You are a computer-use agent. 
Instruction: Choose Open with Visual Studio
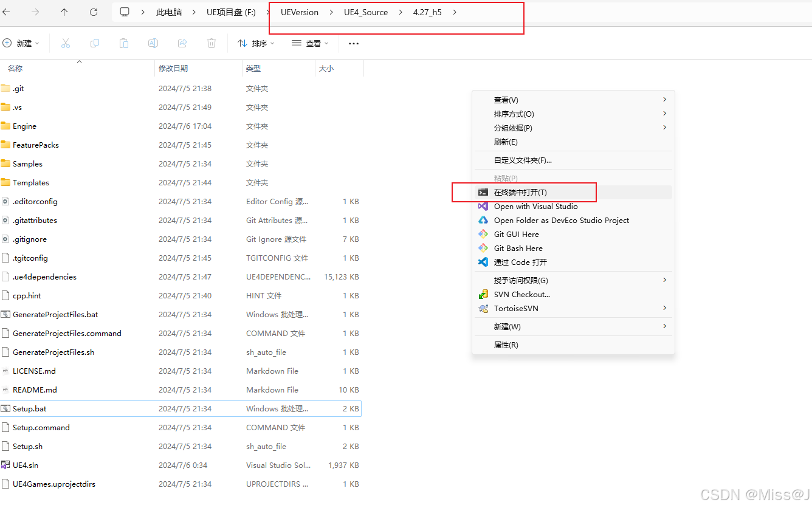pos(573,206)
